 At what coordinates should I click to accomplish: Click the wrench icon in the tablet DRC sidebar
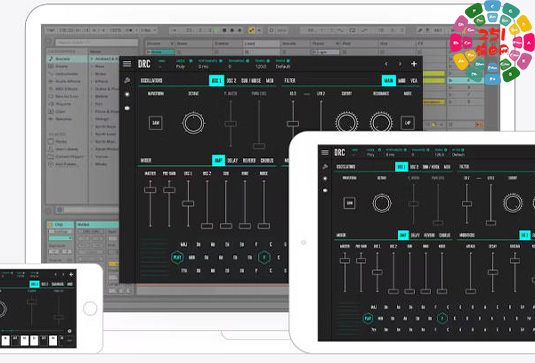click(x=325, y=166)
